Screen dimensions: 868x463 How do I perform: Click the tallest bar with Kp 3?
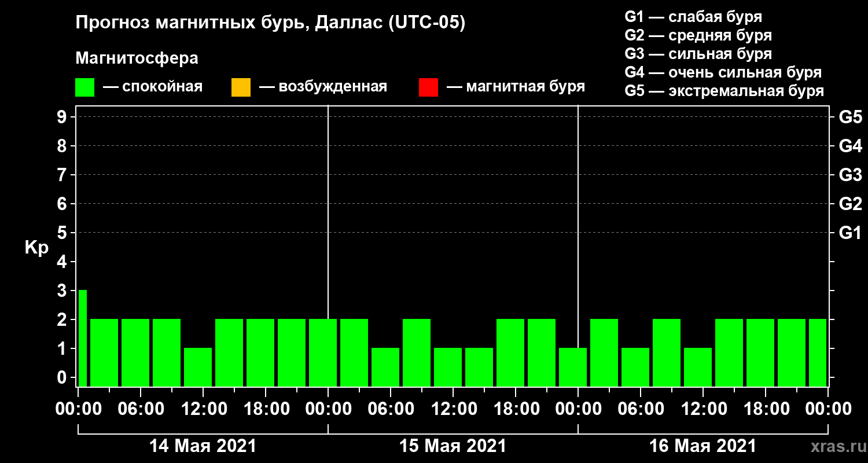[83, 338]
